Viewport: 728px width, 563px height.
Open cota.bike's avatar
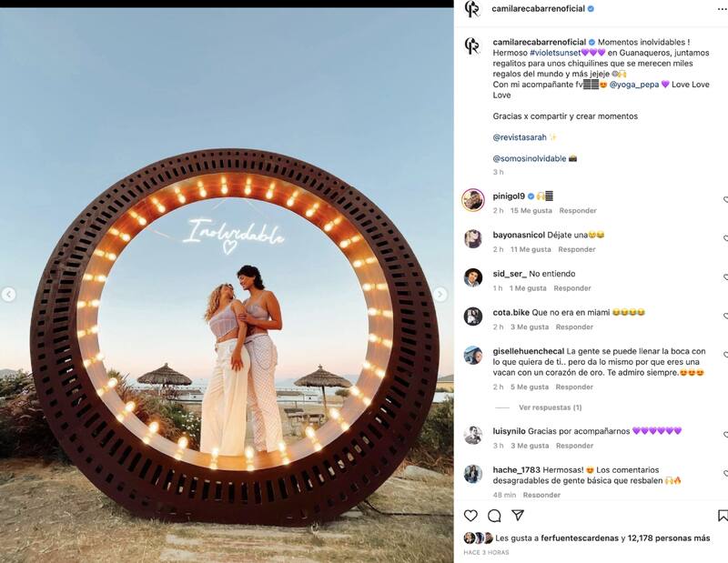coord(472,316)
